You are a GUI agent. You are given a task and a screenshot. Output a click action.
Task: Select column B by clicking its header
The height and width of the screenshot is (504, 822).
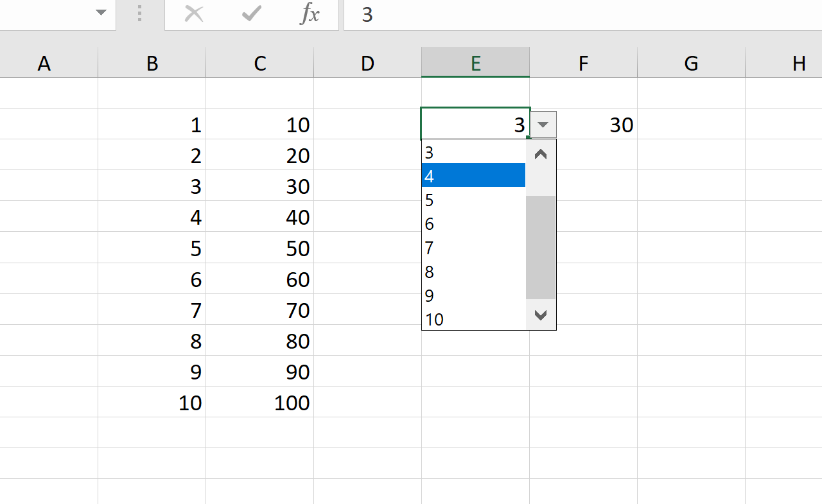click(152, 63)
